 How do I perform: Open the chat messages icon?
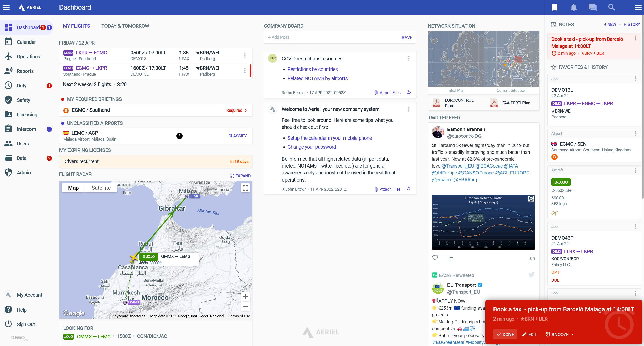(x=592, y=7)
